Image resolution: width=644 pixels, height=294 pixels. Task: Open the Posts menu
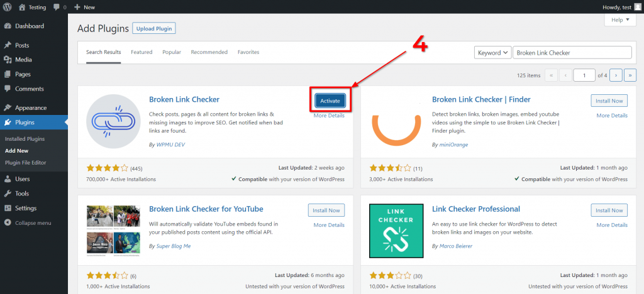pos(22,45)
